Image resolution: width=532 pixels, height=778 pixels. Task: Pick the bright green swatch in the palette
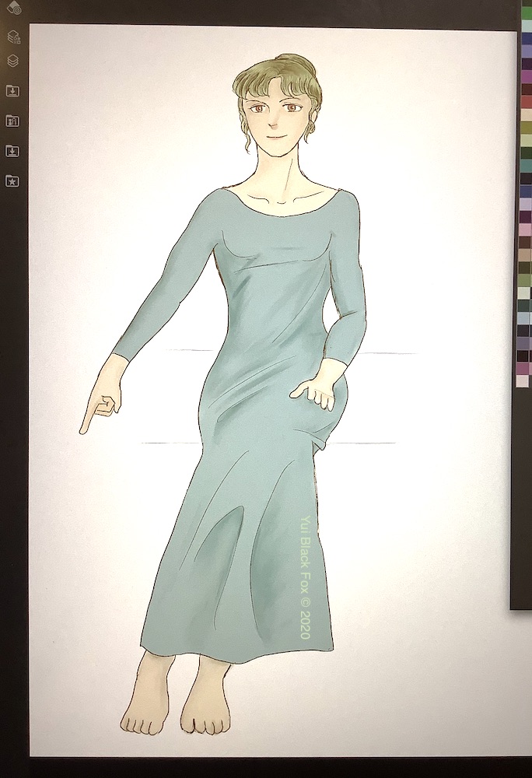click(526, 13)
